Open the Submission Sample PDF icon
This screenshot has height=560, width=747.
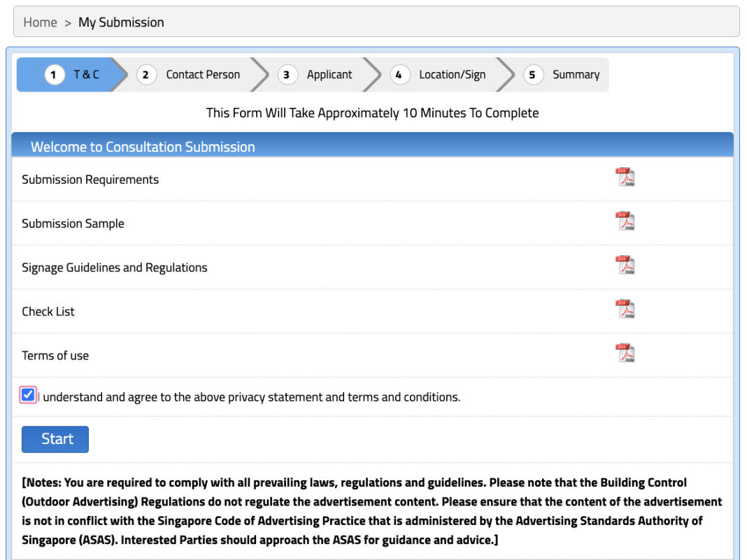[x=625, y=222]
